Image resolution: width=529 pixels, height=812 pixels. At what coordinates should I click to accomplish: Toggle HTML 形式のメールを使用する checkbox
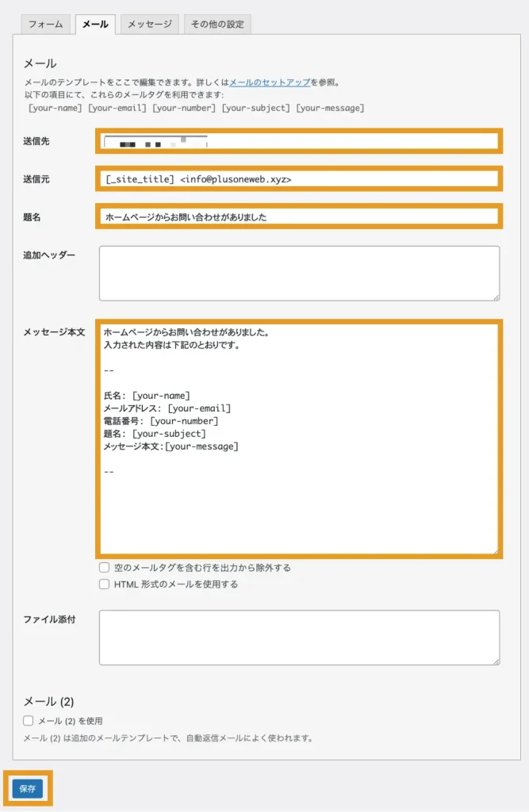[104, 584]
